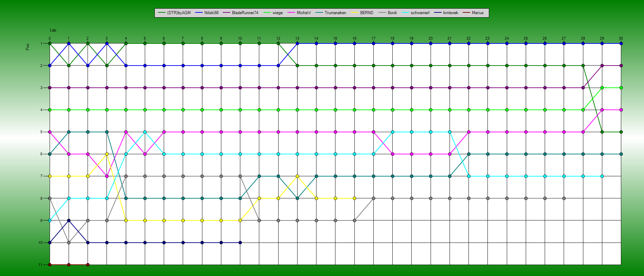Select schwamerl's last cyan marker at lap 29
Image resolution: width=644 pixels, height=276 pixels.
point(602,176)
